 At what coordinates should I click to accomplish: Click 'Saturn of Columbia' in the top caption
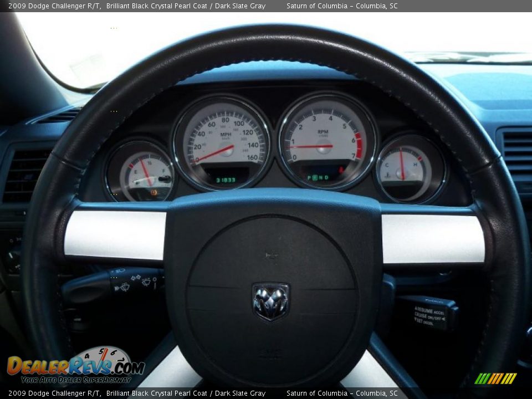pyautogui.click(x=317, y=6)
